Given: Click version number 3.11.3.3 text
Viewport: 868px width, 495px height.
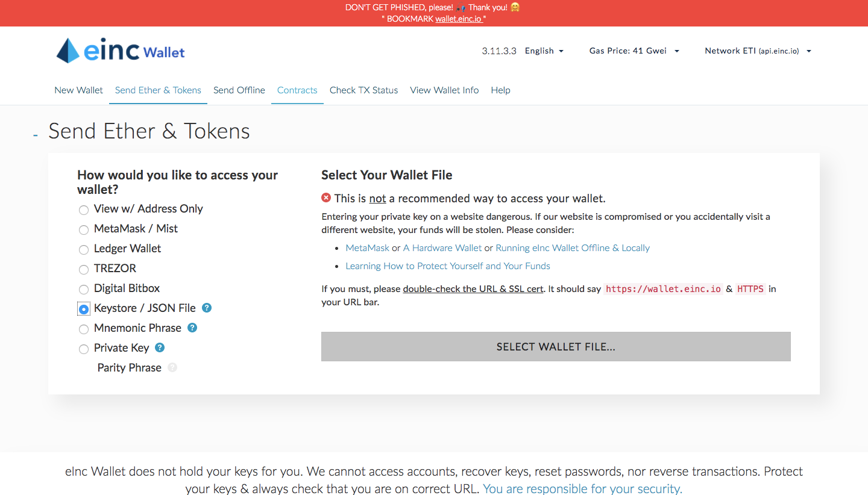Looking at the screenshot, I should click(x=499, y=51).
